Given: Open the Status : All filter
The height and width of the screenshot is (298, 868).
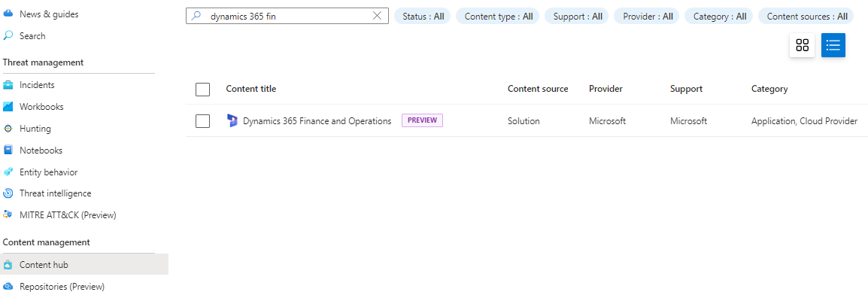Looking at the screenshot, I should (x=423, y=16).
